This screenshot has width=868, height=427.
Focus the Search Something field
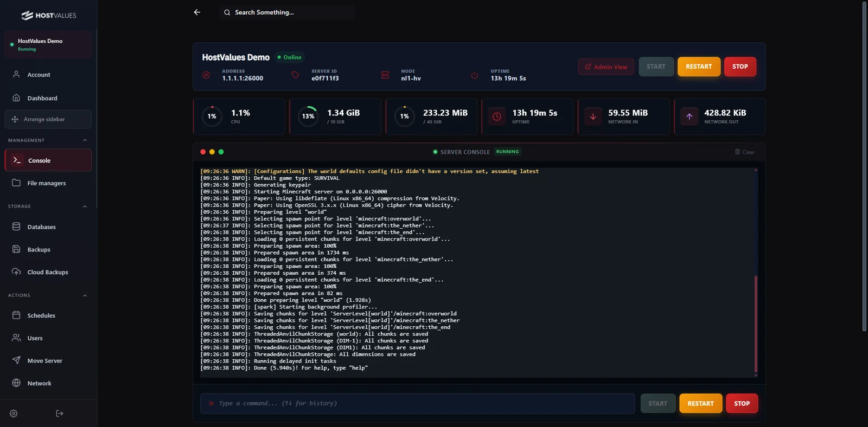pos(287,12)
